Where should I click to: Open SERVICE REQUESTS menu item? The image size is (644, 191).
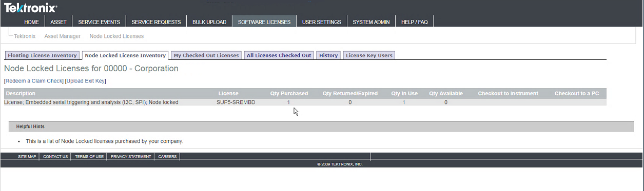(156, 22)
